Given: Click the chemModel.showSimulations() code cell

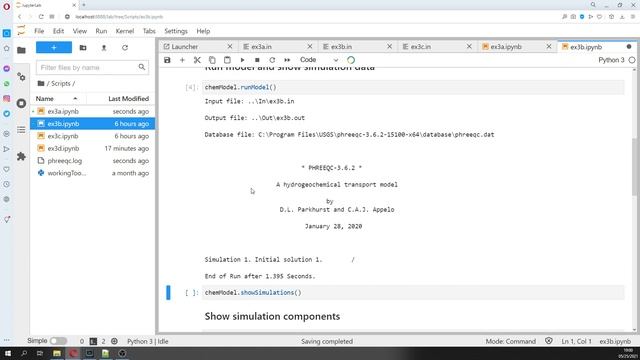Looking at the screenshot, I should coord(413,293).
